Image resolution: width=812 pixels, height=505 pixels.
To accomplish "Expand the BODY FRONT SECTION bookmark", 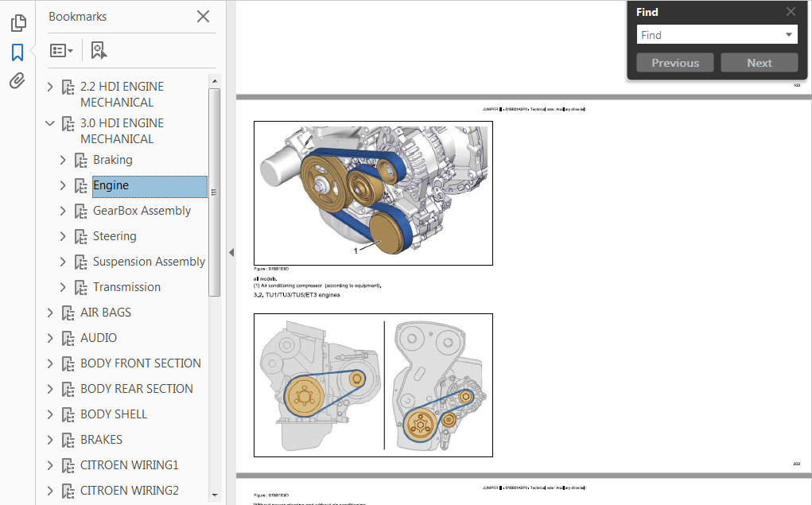I will tap(50, 363).
